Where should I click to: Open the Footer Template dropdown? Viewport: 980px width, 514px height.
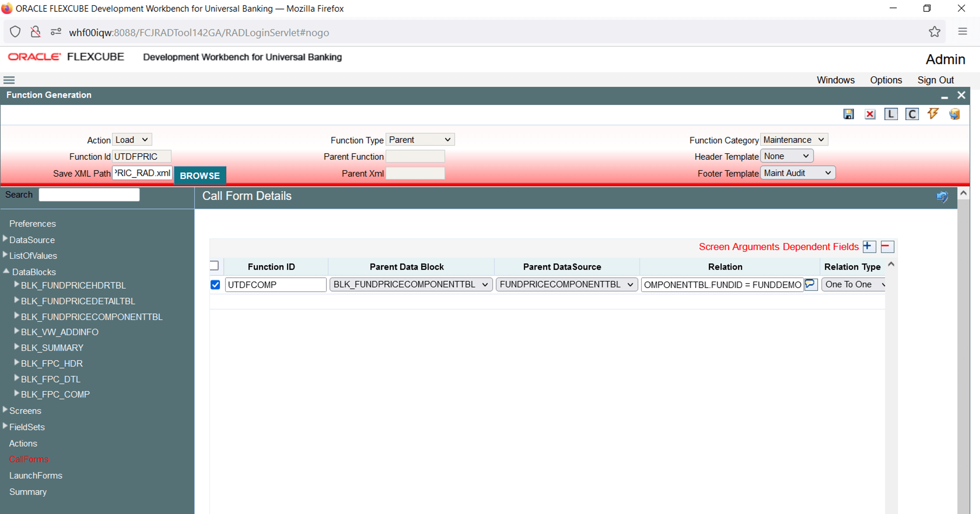point(797,173)
